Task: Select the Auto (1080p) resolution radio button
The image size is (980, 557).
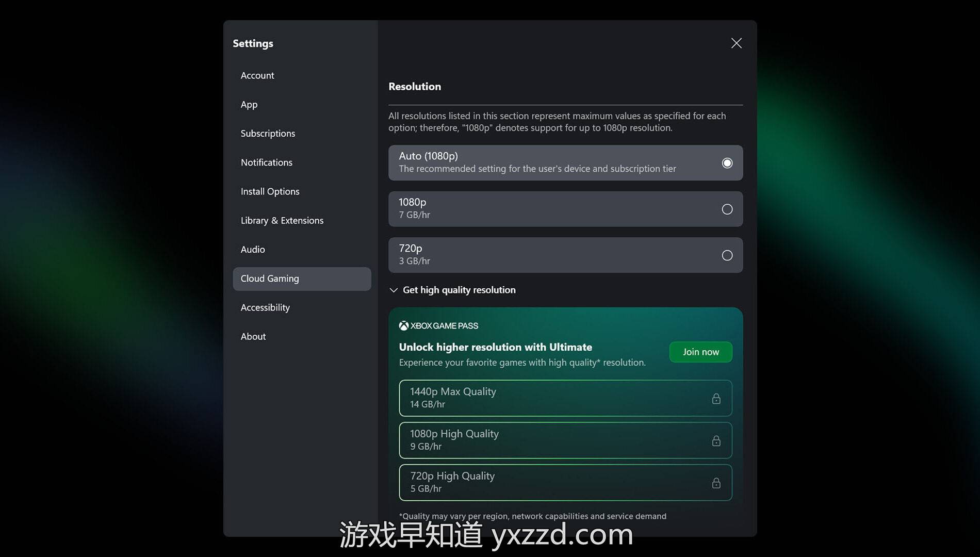Action: coord(727,163)
